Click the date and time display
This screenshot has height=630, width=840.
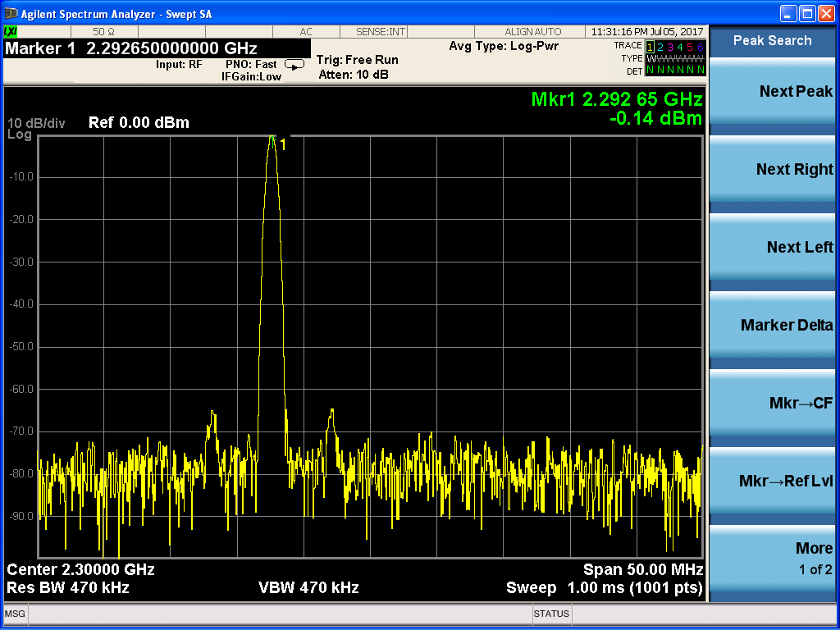647,32
